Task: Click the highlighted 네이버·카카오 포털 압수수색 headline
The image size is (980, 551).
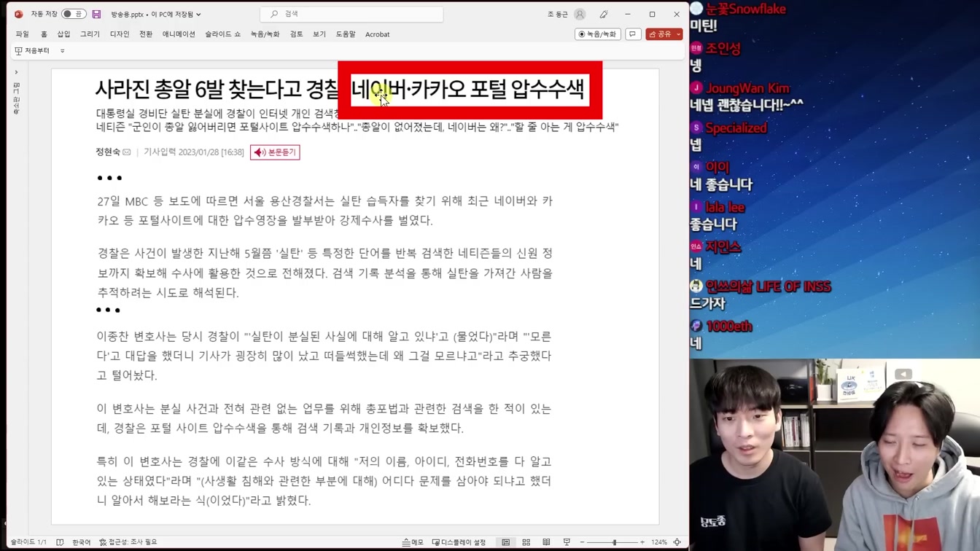Action: pos(469,90)
